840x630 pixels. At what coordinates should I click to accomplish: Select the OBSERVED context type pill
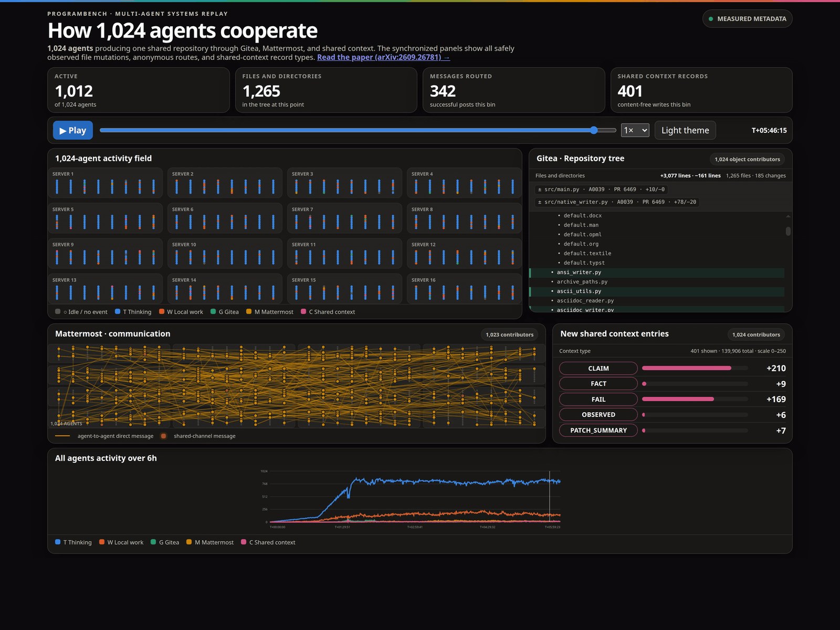pyautogui.click(x=598, y=415)
